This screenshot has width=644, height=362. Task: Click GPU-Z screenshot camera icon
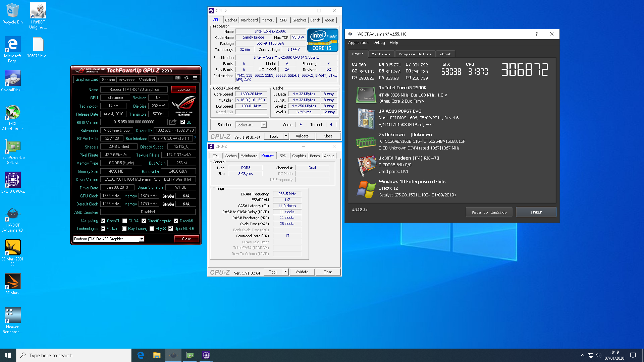[x=178, y=78]
